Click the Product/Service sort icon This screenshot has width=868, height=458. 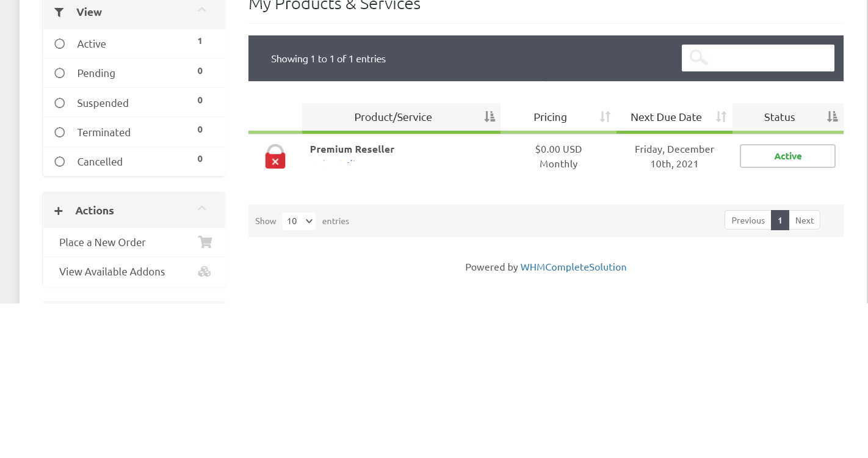tap(489, 117)
